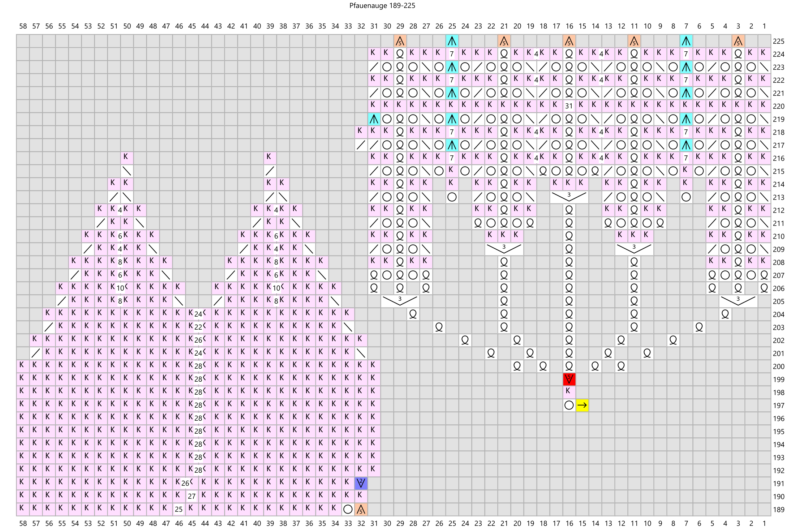Click the cell numbered 27 in row 190
Image resolution: width=787 pixels, height=532 pixels.
[192, 497]
